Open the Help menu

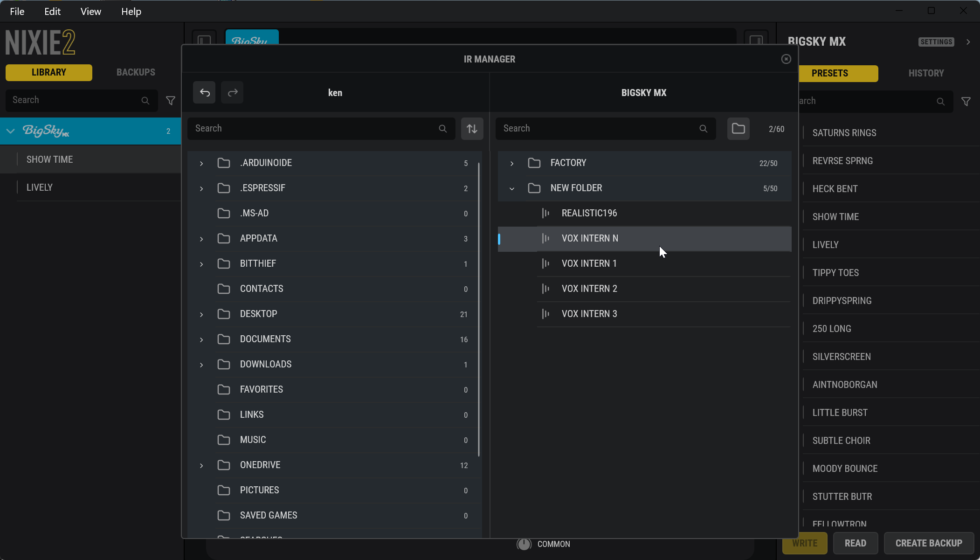coord(131,11)
